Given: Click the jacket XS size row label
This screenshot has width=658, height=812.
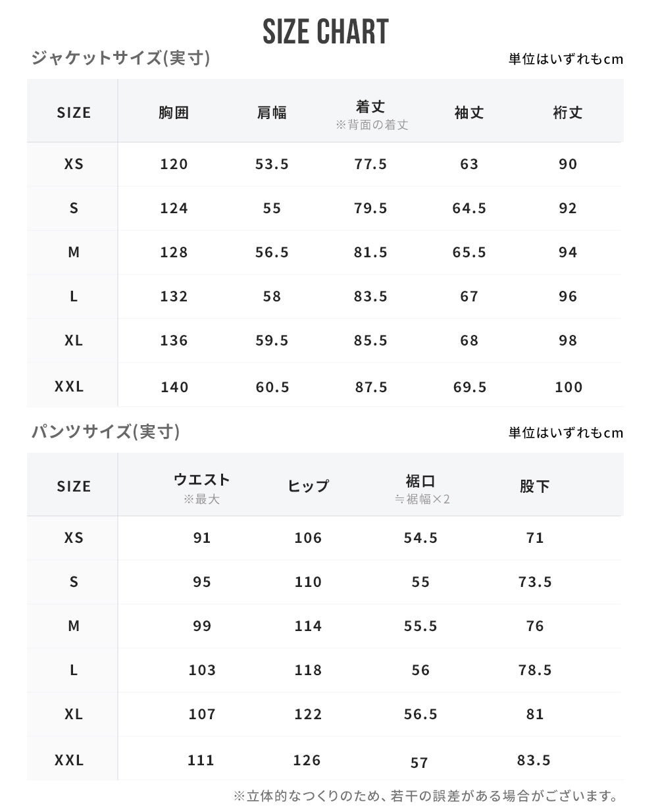Looking at the screenshot, I should pyautogui.click(x=74, y=164).
